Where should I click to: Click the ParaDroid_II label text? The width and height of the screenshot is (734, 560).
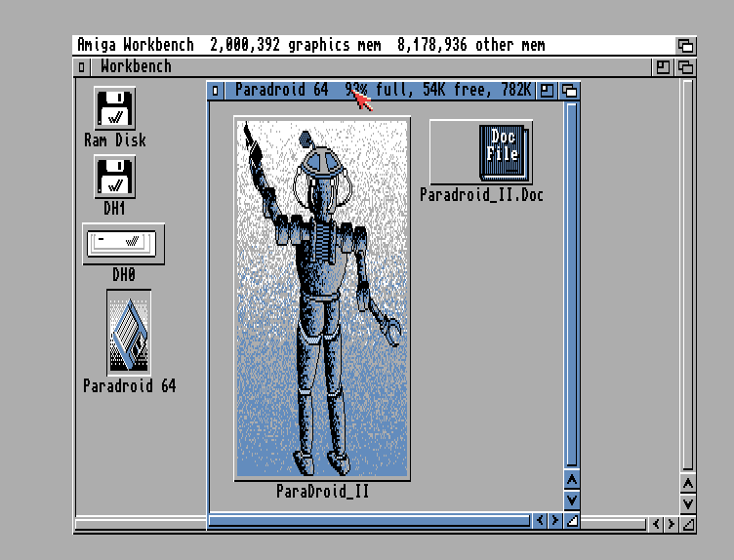coord(322,492)
